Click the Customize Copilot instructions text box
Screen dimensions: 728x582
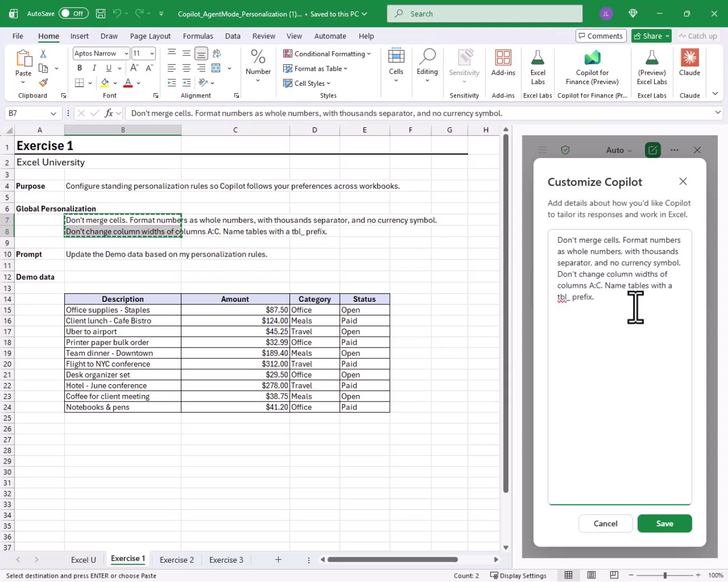click(x=620, y=367)
